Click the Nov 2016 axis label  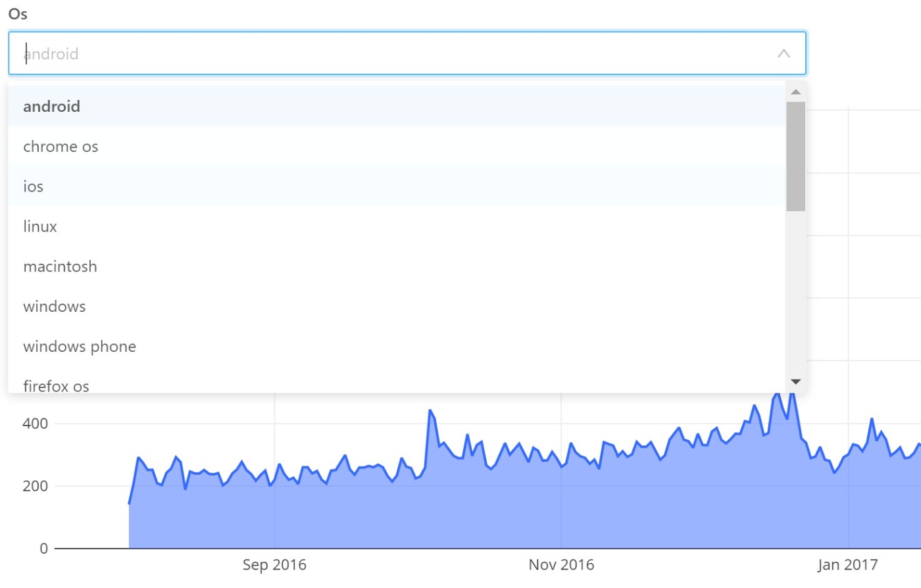[561, 565]
